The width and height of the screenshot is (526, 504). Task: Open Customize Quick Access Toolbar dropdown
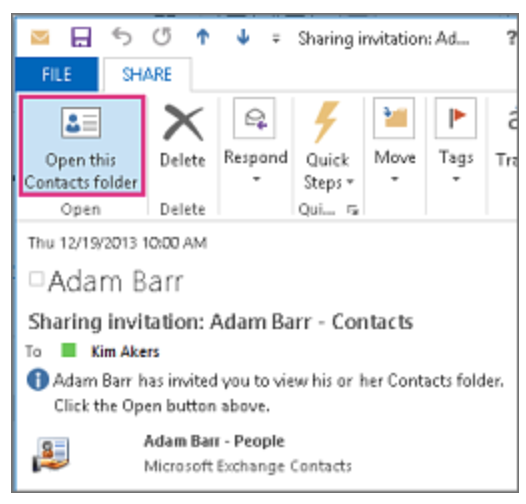pyautogui.click(x=276, y=39)
